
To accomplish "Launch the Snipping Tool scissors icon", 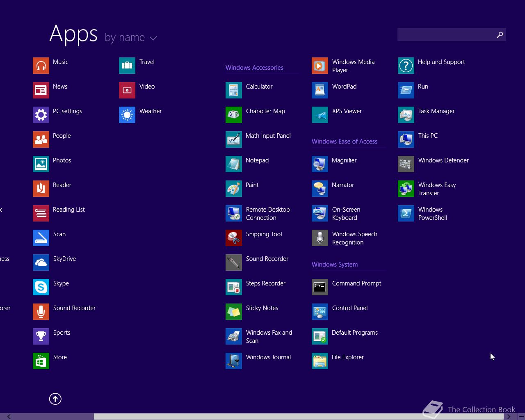I will (x=234, y=238).
